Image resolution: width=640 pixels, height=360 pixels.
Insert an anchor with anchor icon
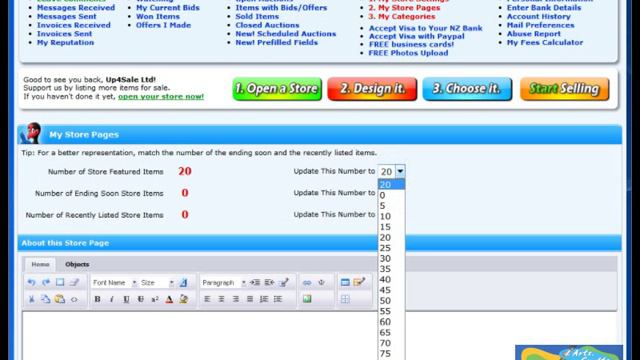tap(321, 282)
